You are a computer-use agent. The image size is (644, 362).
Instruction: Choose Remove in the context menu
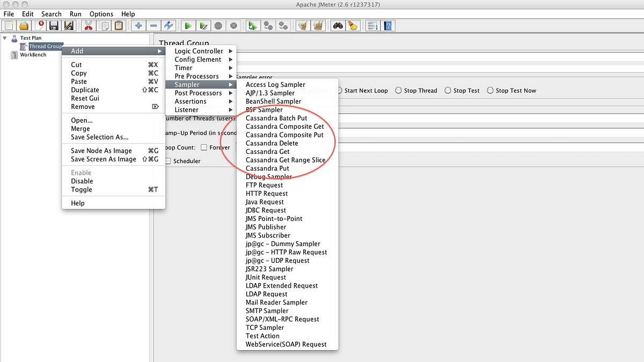pyautogui.click(x=114, y=107)
